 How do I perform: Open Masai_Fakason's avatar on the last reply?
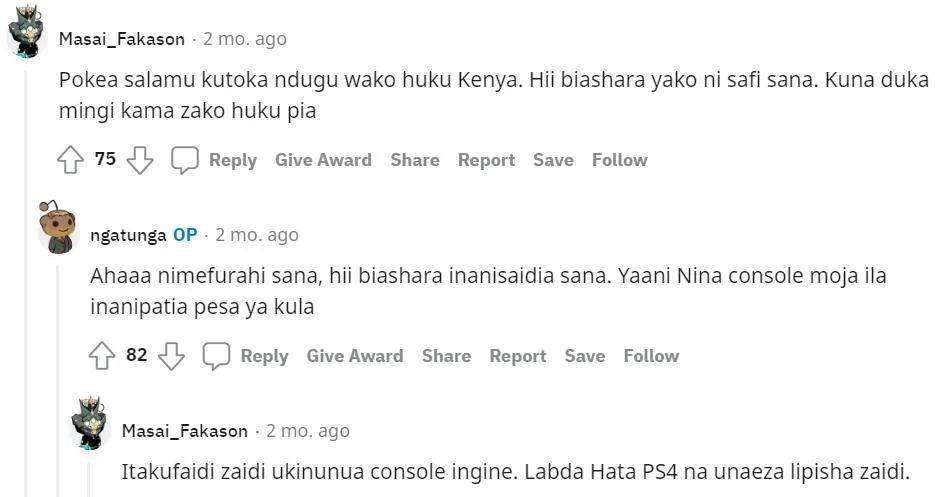click(x=90, y=423)
